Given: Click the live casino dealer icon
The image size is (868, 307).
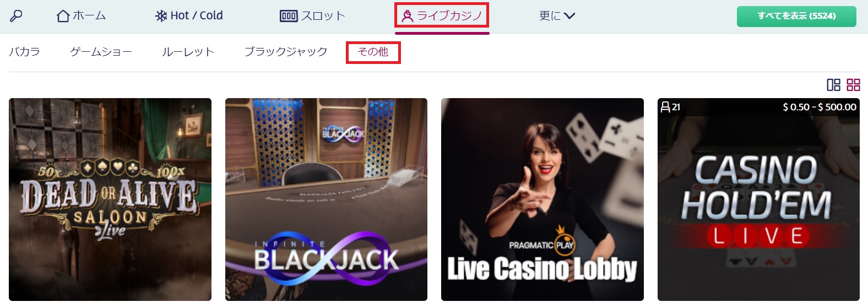Looking at the screenshot, I should pyautogui.click(x=408, y=16).
